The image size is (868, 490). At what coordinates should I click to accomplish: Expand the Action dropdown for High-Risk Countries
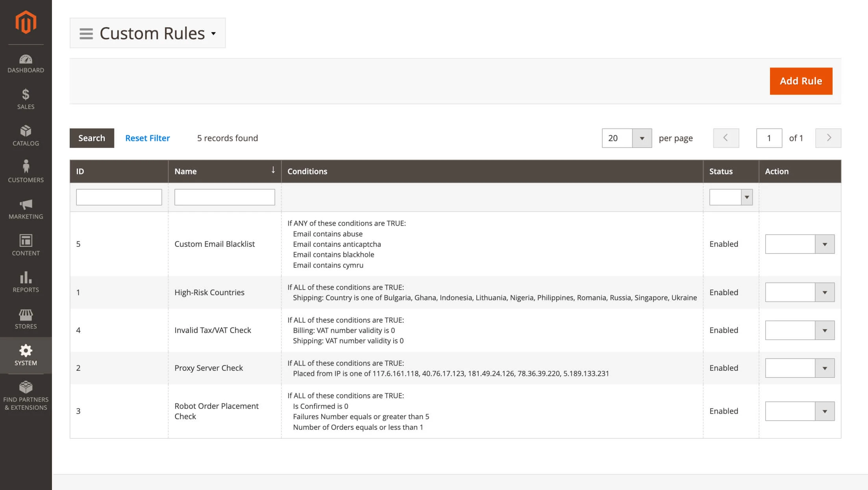[x=825, y=292]
